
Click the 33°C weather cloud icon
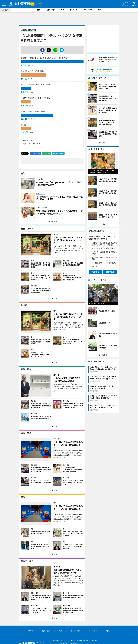4,10
